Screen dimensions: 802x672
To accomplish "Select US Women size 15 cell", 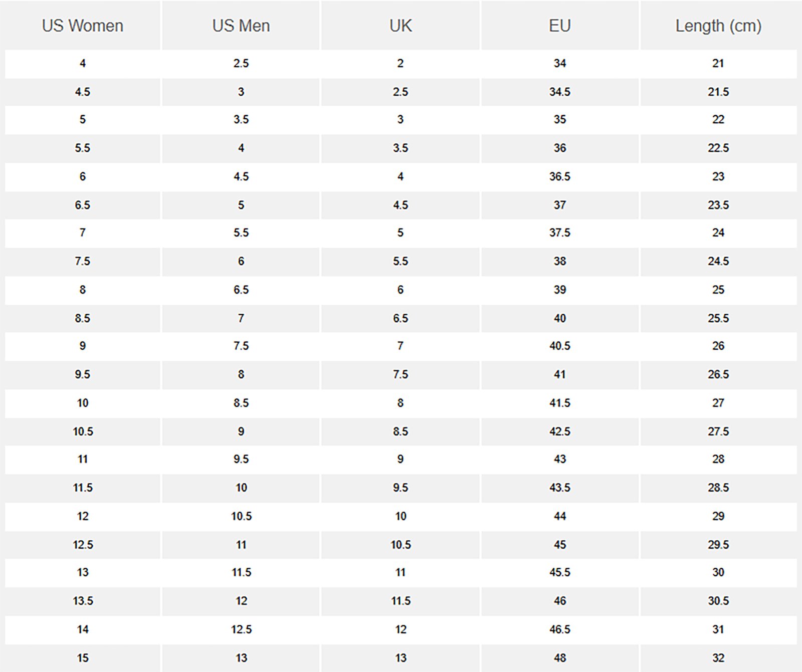I will [83, 657].
